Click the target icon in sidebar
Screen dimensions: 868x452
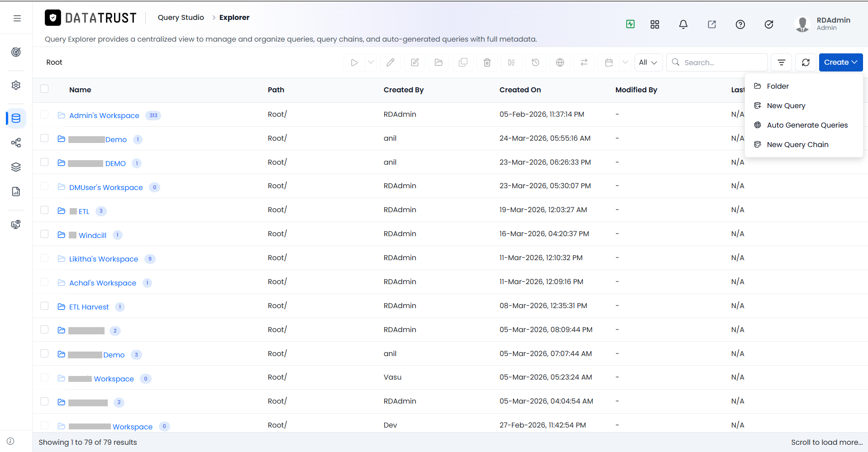[x=16, y=52]
